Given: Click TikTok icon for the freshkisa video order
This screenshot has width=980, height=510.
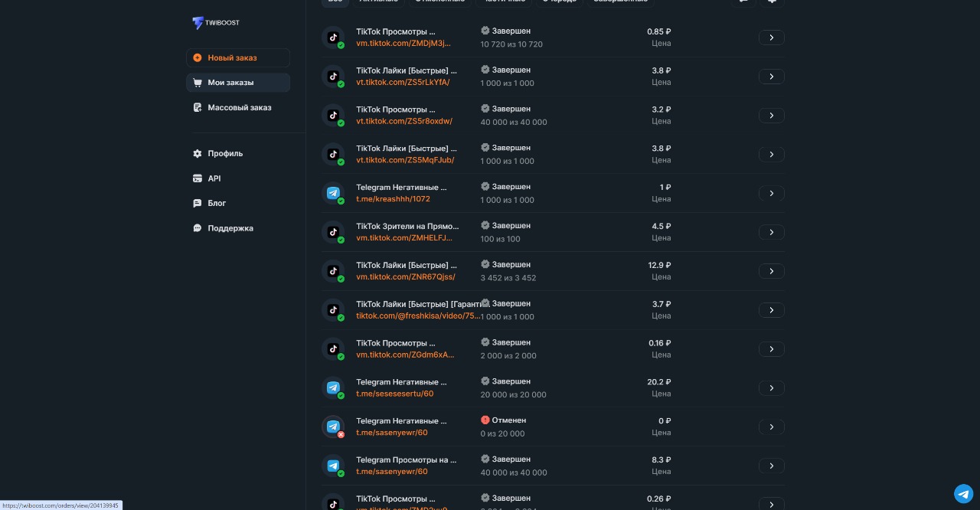Looking at the screenshot, I should pos(333,310).
